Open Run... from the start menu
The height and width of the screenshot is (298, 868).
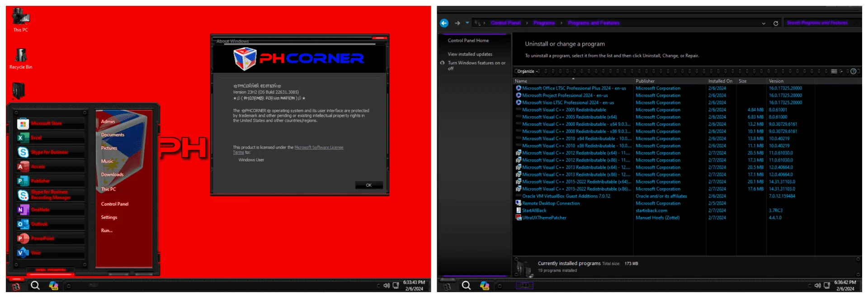tap(107, 231)
